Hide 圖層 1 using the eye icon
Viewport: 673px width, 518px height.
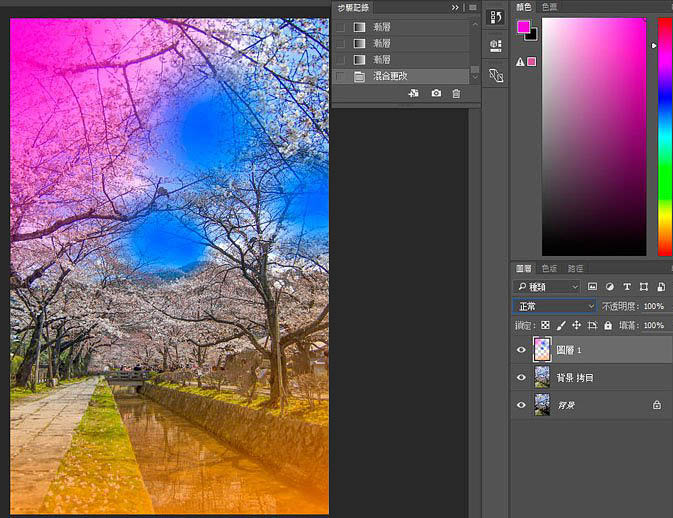point(521,350)
